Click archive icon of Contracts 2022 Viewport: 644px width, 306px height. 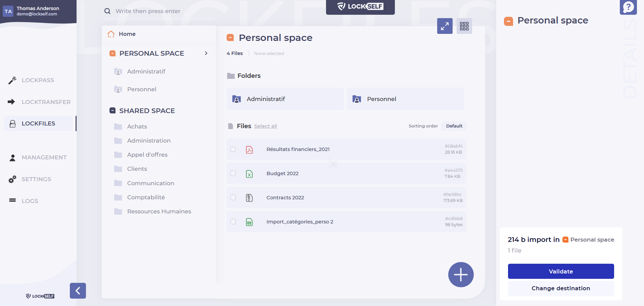click(x=249, y=198)
